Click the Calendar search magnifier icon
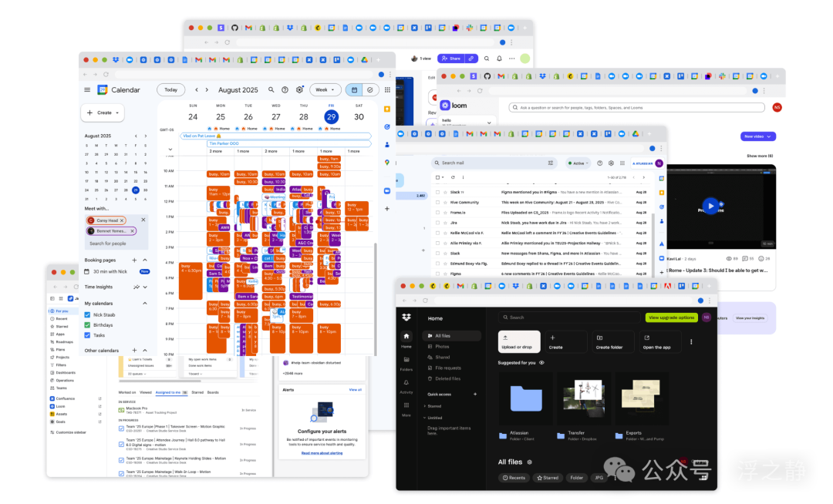 click(271, 90)
